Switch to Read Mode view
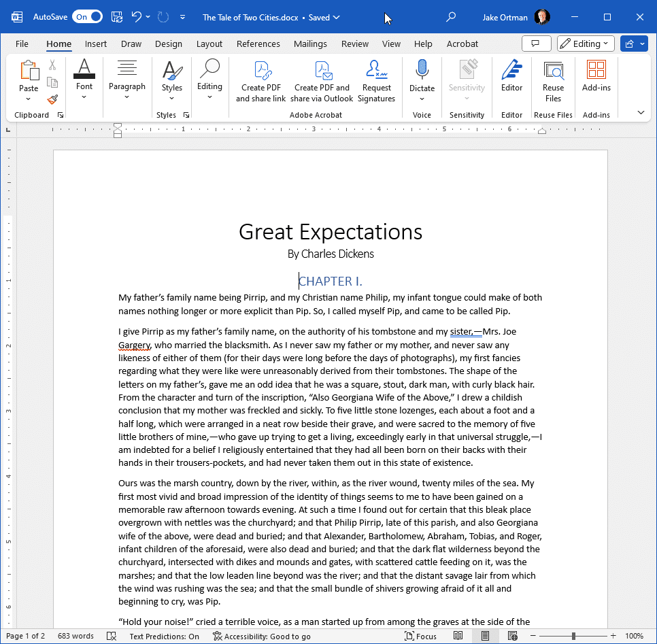 458,636
